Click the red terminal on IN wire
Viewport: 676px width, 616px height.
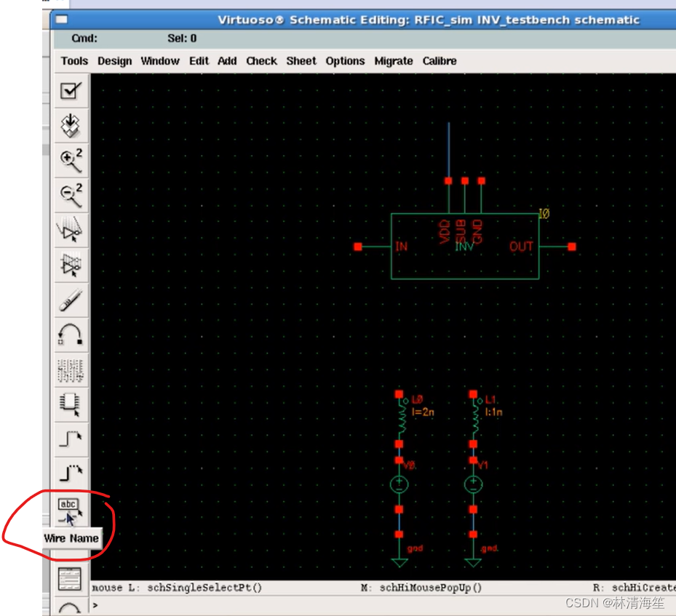[x=358, y=247]
